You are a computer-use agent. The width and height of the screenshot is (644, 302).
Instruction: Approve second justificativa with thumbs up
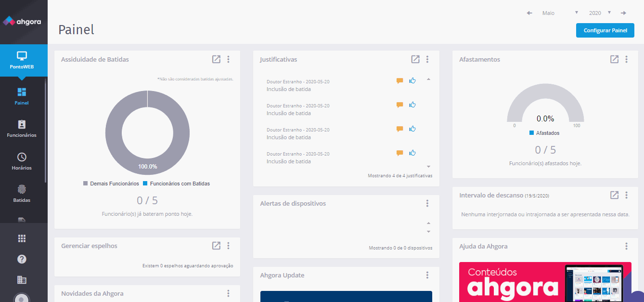pyautogui.click(x=412, y=105)
